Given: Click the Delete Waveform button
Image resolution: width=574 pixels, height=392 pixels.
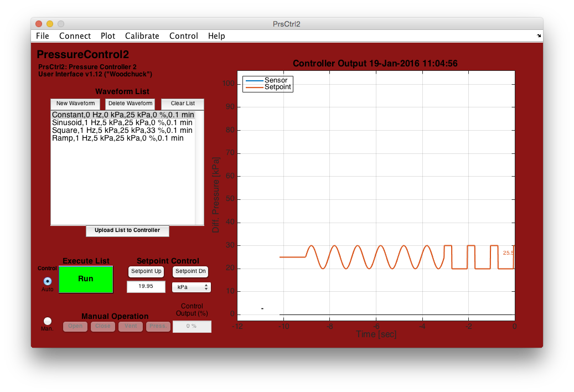Looking at the screenshot, I should coord(130,104).
